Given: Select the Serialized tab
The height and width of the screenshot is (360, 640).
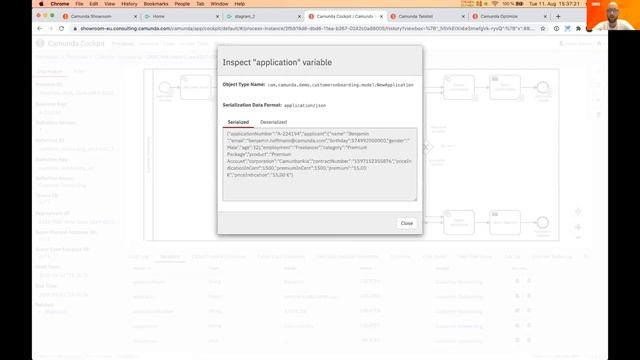Looking at the screenshot, I should pyautogui.click(x=238, y=122).
